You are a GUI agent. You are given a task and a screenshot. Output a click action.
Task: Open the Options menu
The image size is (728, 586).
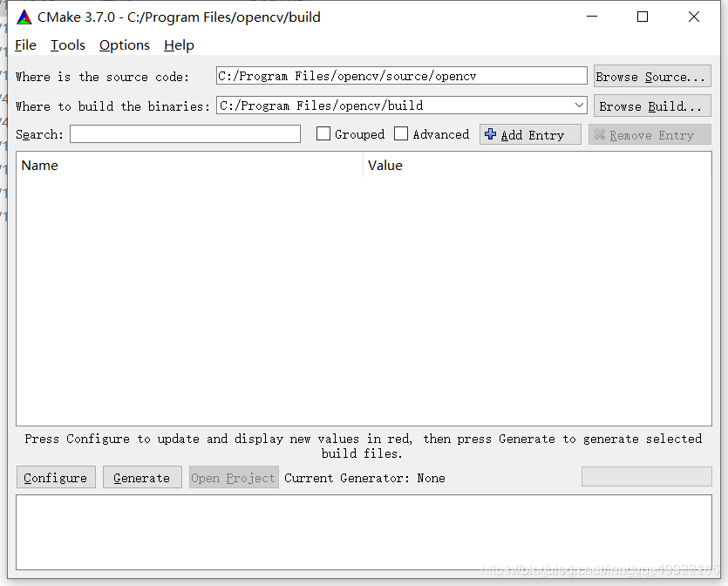(x=125, y=45)
